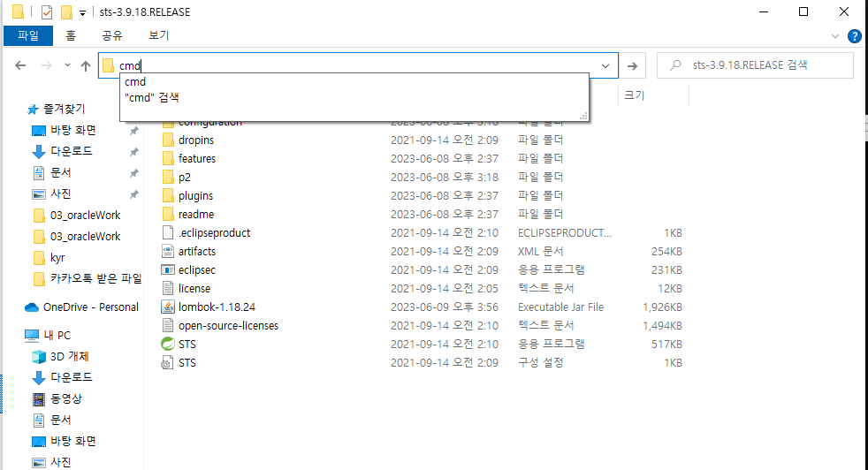Viewport: 868px width, 470px height.
Task: Click the New folder quick access icon
Action: click(x=66, y=11)
